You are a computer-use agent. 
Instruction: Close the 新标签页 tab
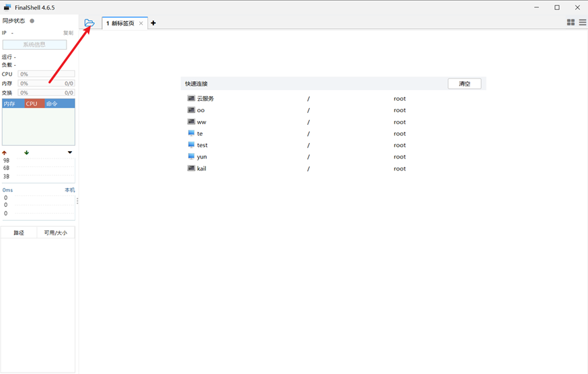click(141, 24)
